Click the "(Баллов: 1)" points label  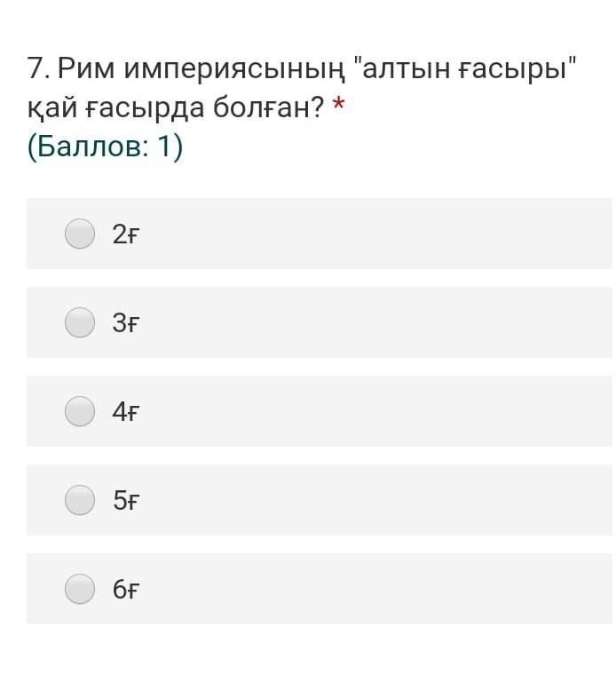coord(105,147)
